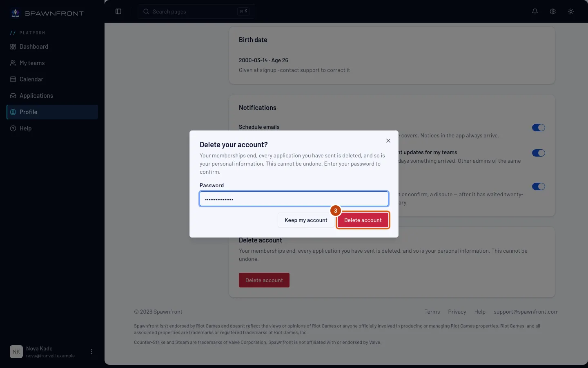
Task: Click the search magnifier icon
Action: click(x=146, y=11)
